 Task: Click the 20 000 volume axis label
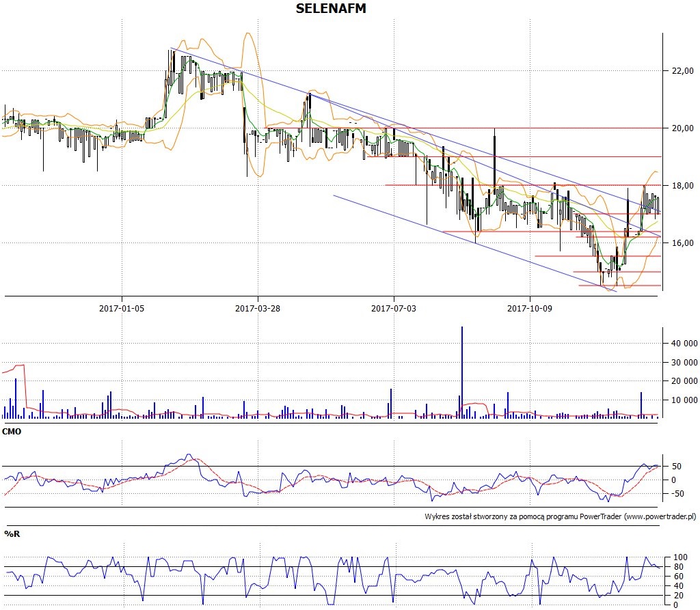tap(684, 380)
